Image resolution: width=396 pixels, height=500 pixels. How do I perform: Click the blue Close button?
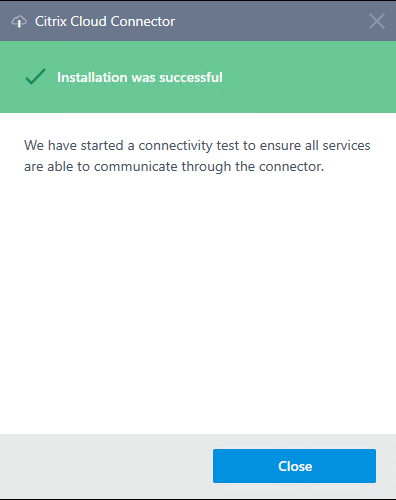pos(294,466)
